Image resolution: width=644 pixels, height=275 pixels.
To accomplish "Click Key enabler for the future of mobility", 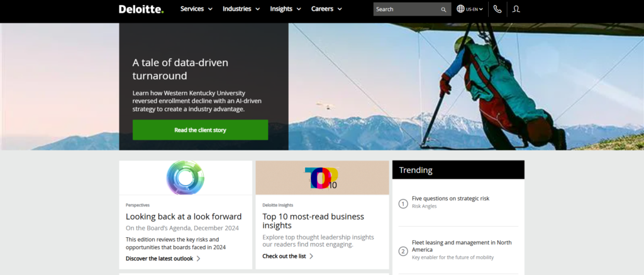I will tap(453, 257).
